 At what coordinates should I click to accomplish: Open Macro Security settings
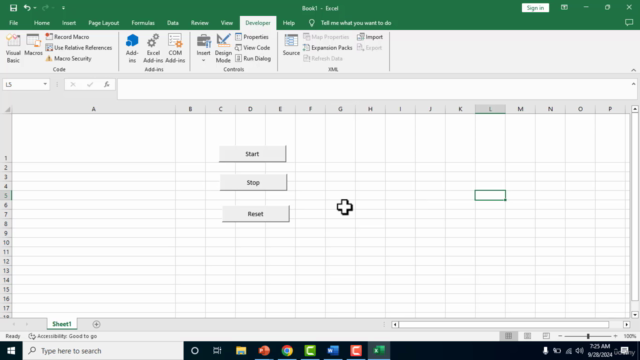[69, 59]
